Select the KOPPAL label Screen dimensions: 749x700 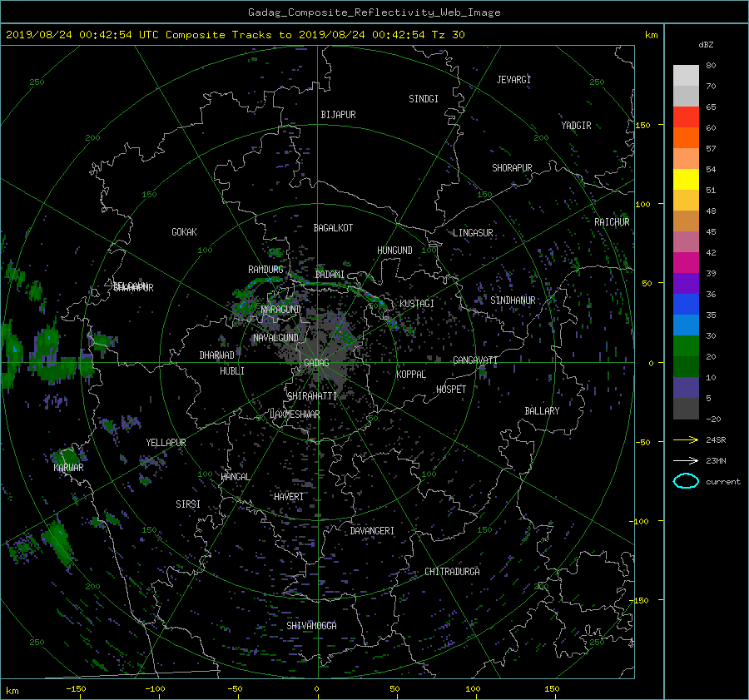point(411,374)
